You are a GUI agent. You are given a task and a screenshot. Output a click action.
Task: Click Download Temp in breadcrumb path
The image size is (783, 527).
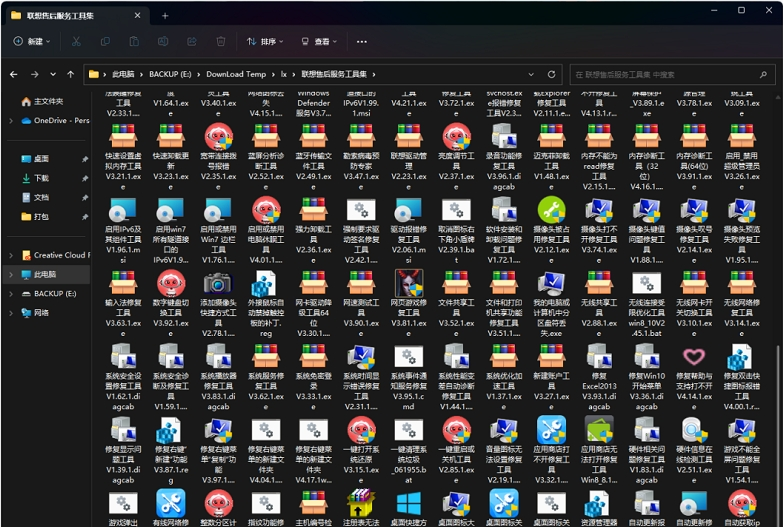click(236, 74)
